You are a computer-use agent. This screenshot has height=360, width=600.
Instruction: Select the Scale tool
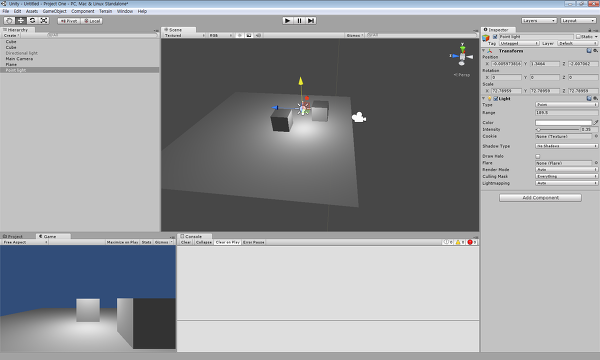point(44,21)
